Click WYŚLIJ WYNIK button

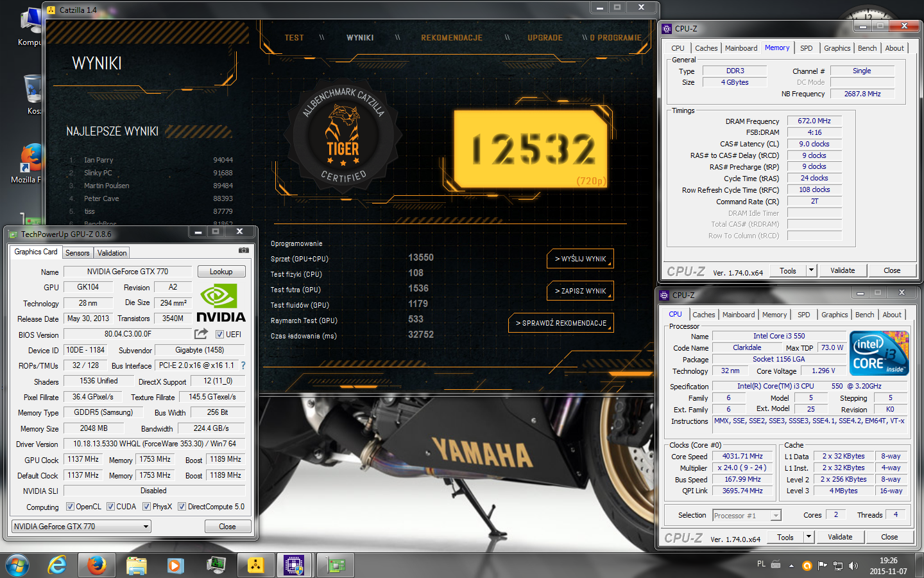(x=580, y=259)
